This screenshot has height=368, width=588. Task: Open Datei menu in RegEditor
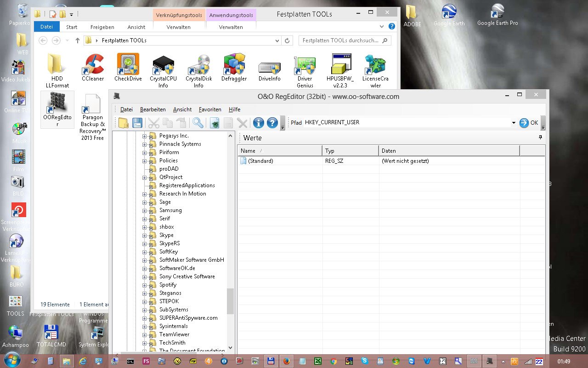(x=126, y=109)
